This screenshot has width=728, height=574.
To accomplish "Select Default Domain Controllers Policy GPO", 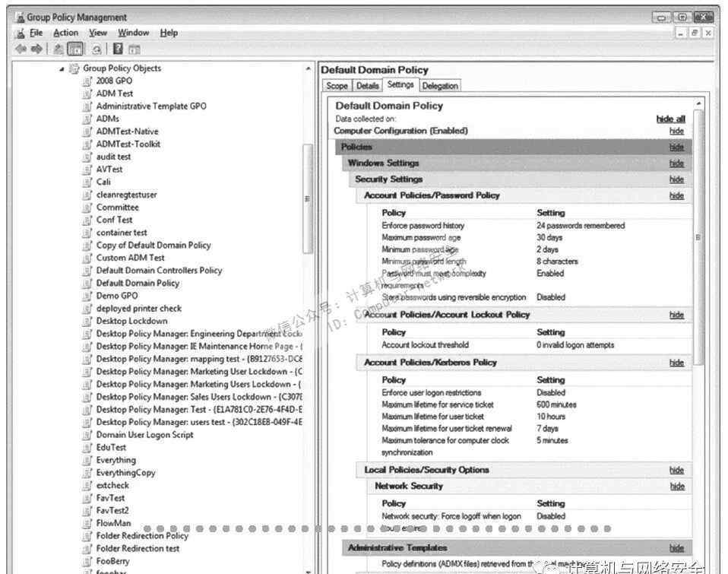I will [160, 271].
